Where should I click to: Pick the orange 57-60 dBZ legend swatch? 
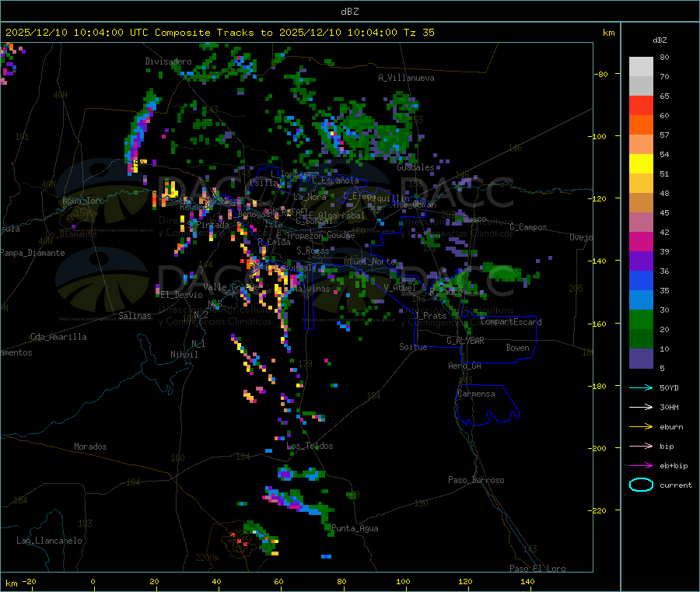(641, 125)
